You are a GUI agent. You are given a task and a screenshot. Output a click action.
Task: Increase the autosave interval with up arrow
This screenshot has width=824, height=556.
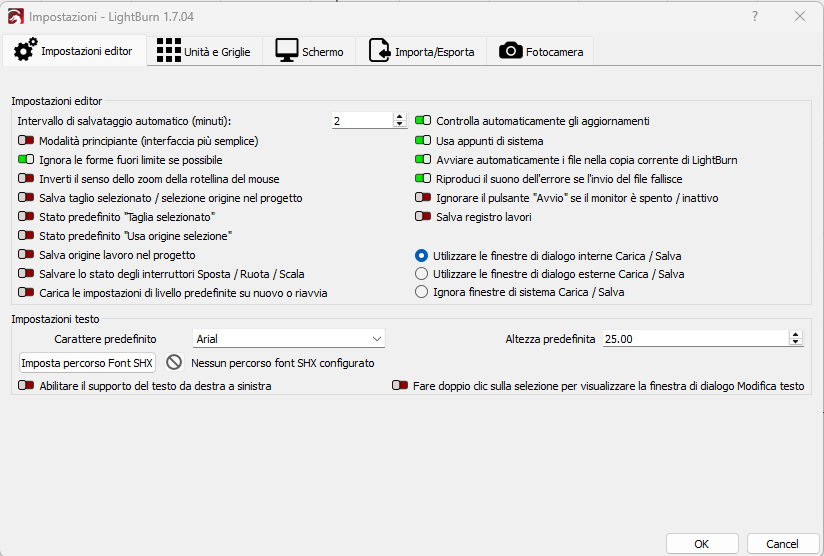coord(400,116)
